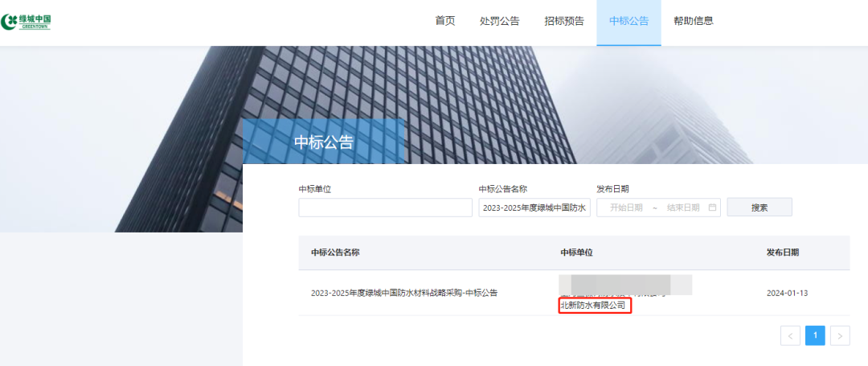Viewport: 868px width, 366px height.
Task: Open the 招标预告 menu item
Action: coord(564,21)
